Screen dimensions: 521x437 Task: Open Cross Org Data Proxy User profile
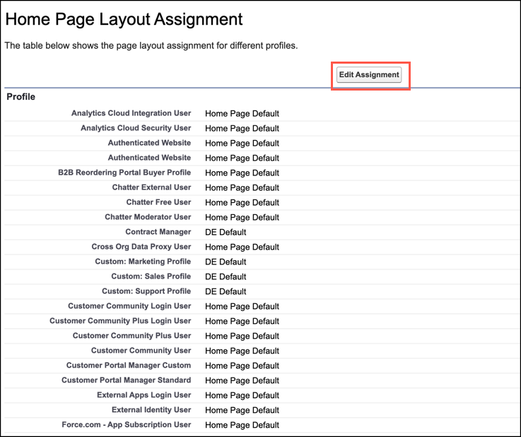[141, 247]
